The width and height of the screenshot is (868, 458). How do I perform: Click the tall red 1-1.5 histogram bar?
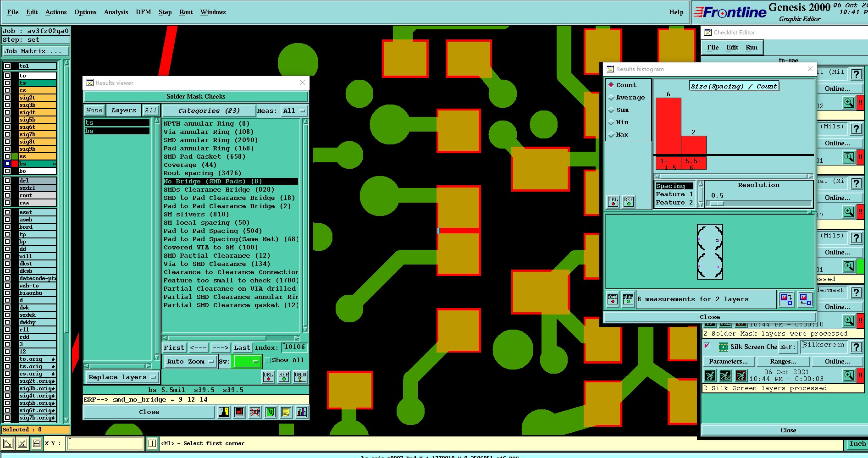tap(668, 126)
